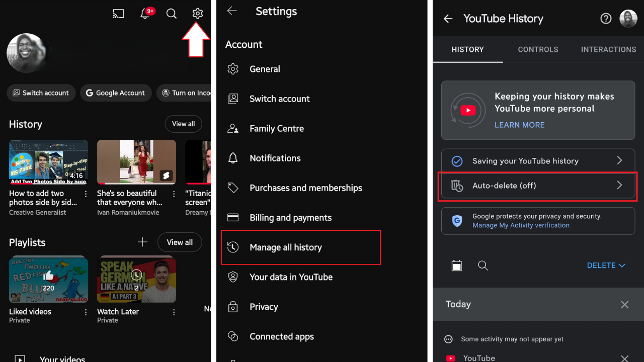Click View all next to History

point(183,124)
